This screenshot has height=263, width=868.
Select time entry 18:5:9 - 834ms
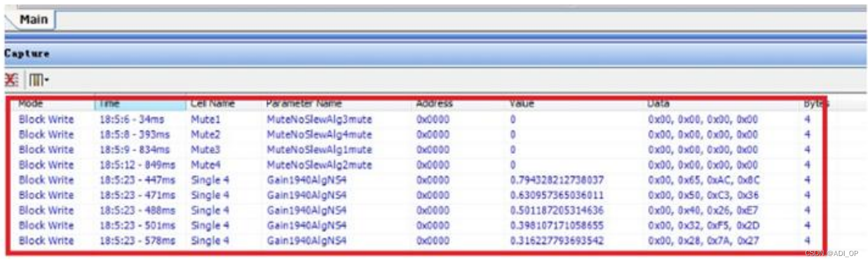point(135,150)
